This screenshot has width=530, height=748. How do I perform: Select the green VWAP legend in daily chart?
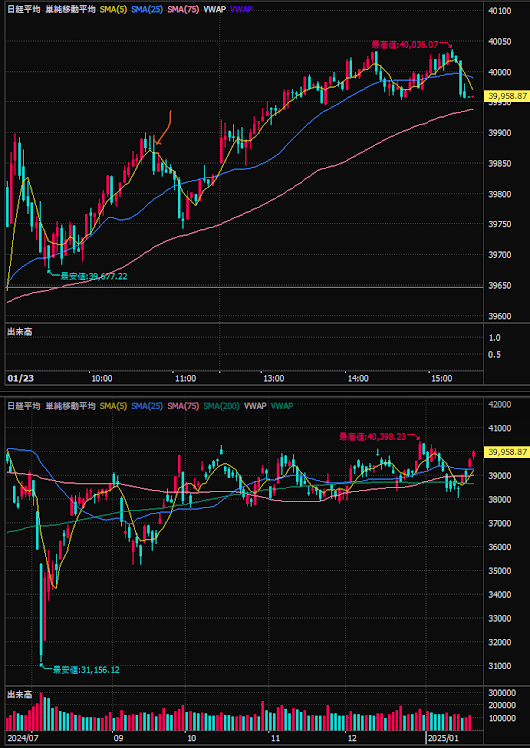(282, 406)
